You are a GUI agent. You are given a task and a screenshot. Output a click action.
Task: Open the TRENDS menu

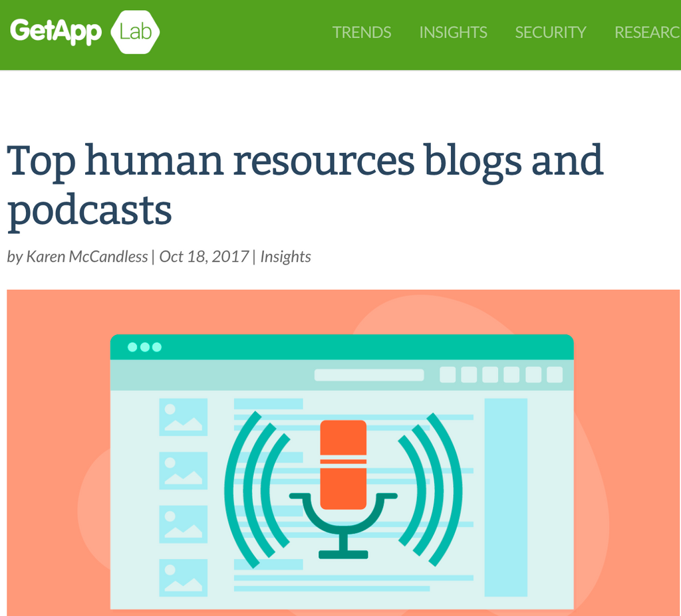362,32
